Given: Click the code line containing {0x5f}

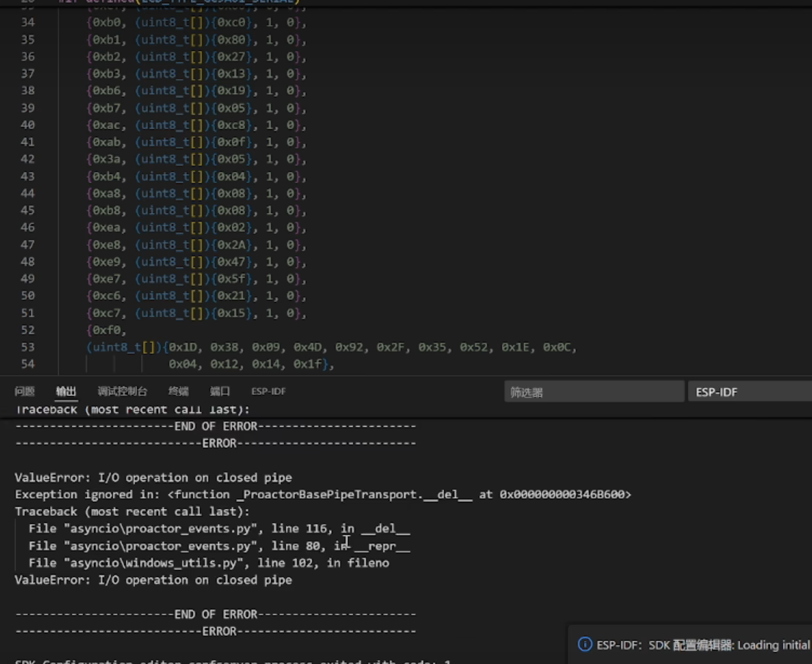Looking at the screenshot, I should (x=196, y=279).
